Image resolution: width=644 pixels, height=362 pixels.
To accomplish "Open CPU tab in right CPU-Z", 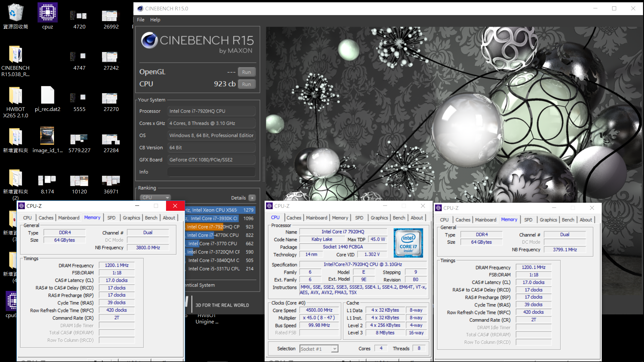I will click(x=444, y=220).
